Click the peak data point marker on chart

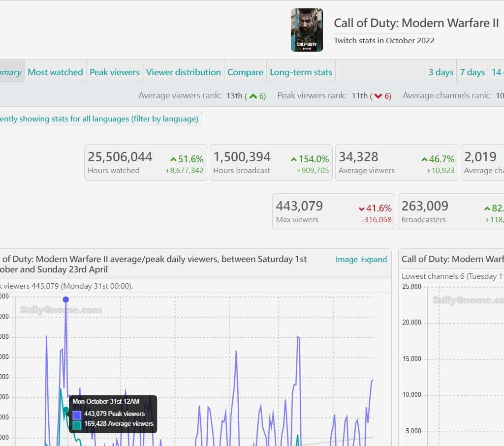pyautogui.click(x=65, y=299)
